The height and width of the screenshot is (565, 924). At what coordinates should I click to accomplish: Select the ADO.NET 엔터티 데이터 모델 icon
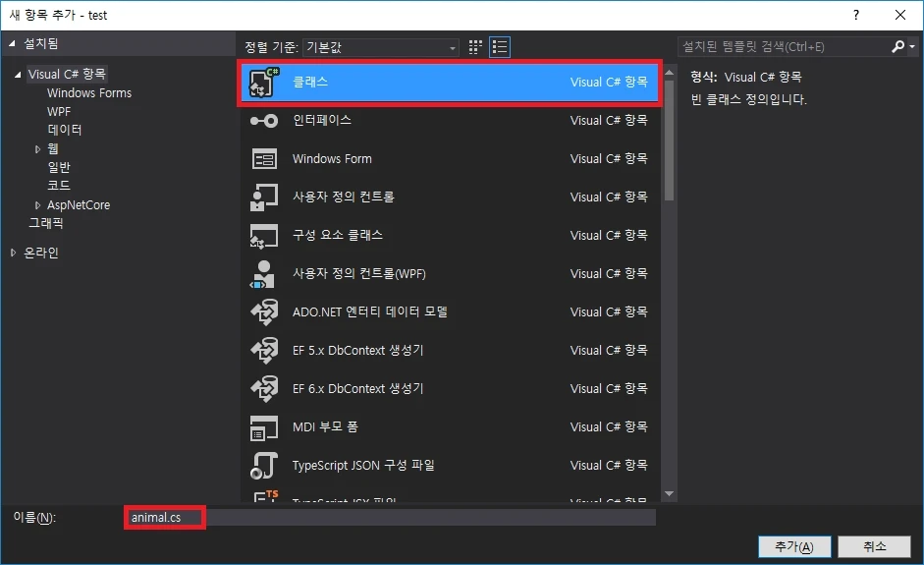point(264,312)
